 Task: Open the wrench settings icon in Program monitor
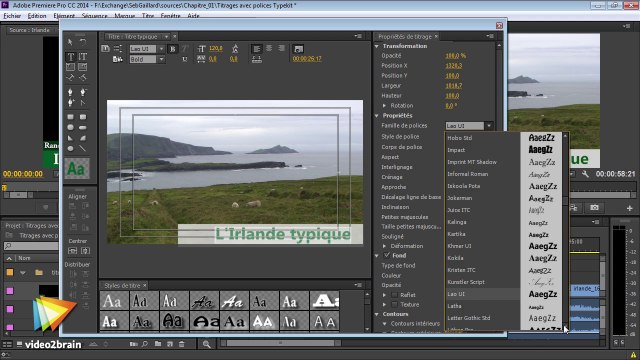point(585,174)
